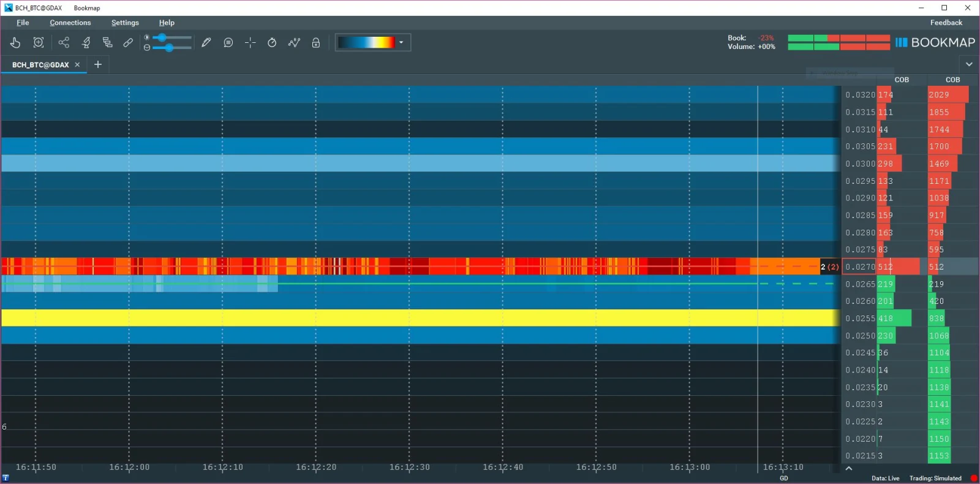Open the speech bubble notes icon
Screen dimensions: 980x484
[x=228, y=42]
